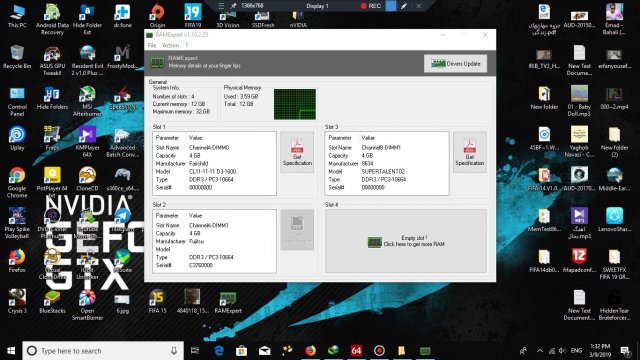
Task: Click the RAMExpert taskbar button
Action: tap(425, 351)
